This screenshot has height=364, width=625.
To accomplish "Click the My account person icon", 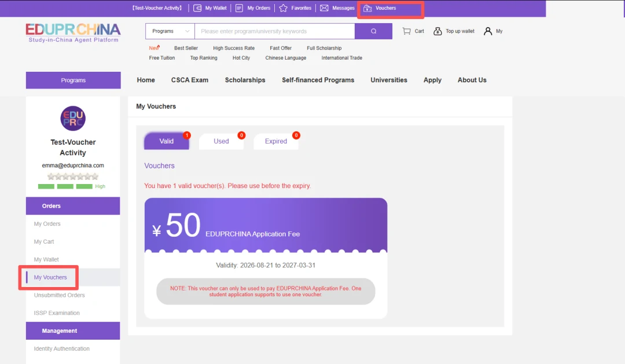I will [488, 31].
